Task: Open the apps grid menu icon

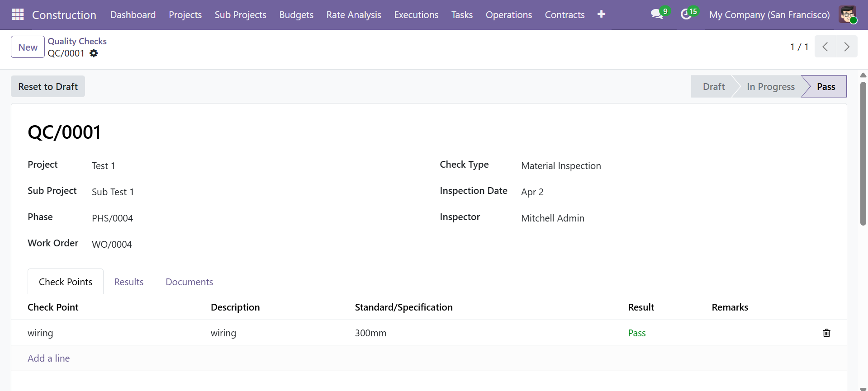Action: 18,14
